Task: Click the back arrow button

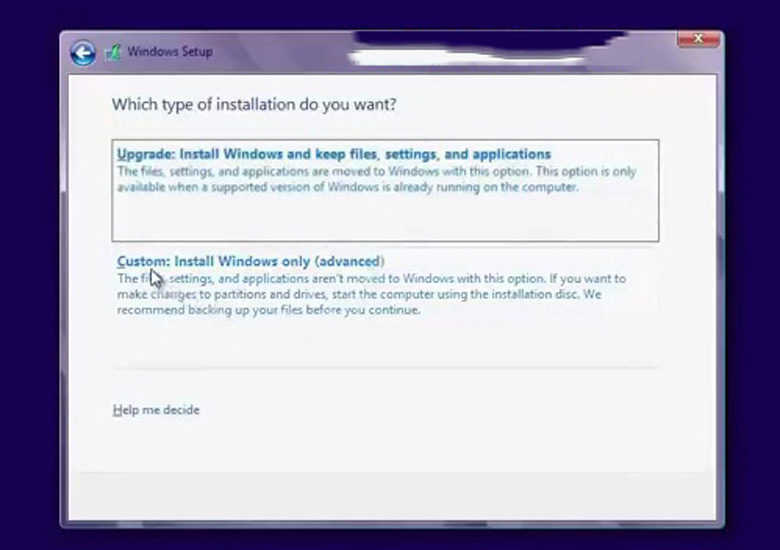Action: tap(82, 52)
